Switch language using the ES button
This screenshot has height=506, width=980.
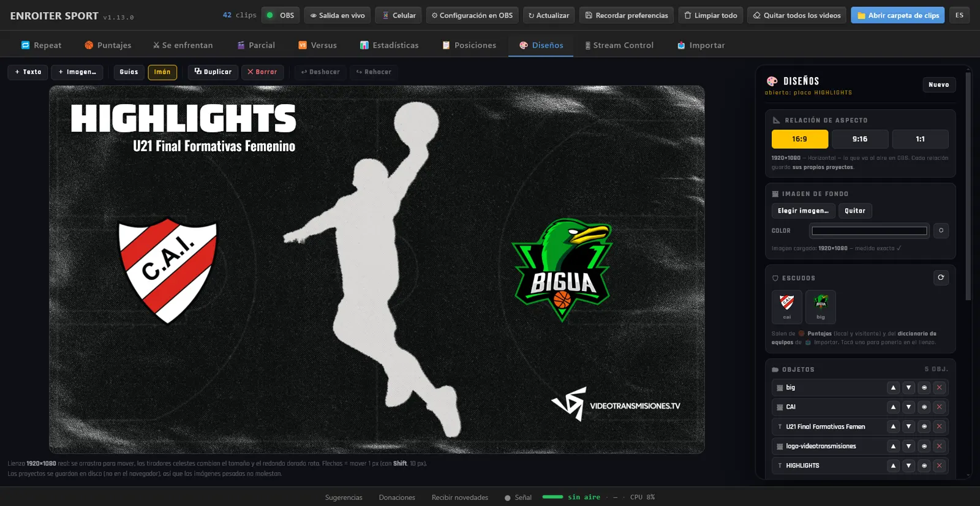959,15
